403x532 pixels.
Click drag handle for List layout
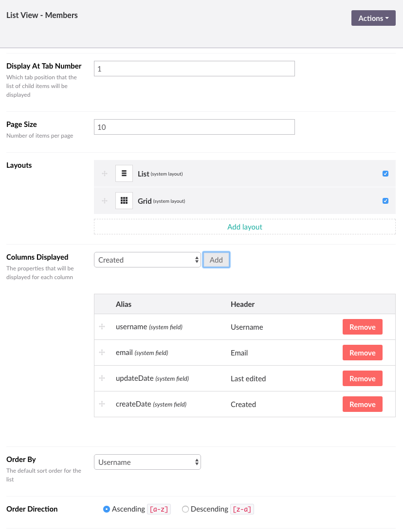[x=104, y=174]
